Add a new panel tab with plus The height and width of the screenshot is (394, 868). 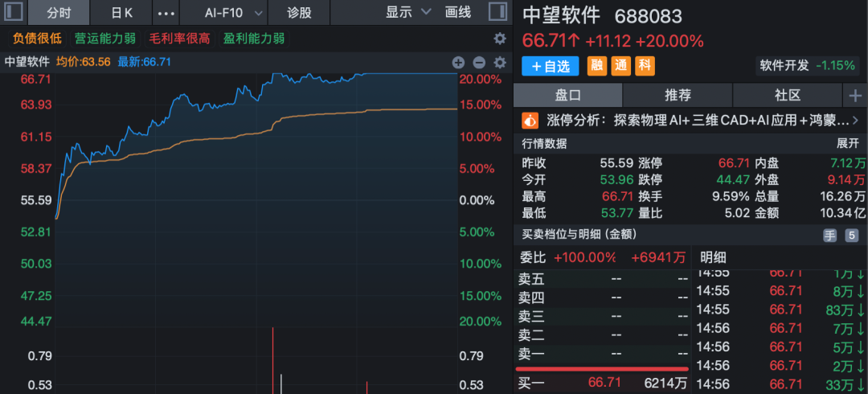point(855,96)
